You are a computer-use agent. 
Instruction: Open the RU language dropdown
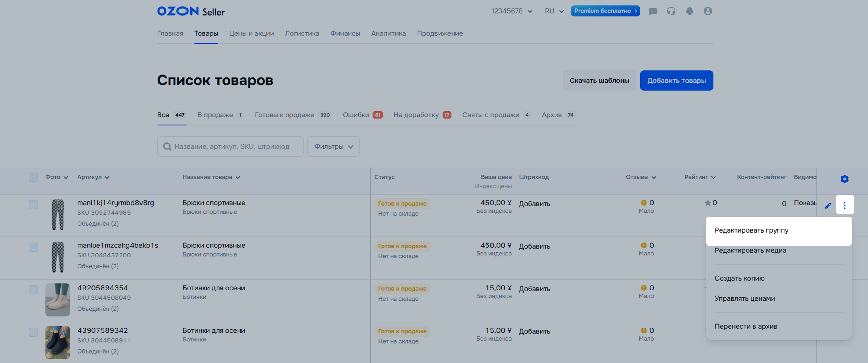[554, 11]
